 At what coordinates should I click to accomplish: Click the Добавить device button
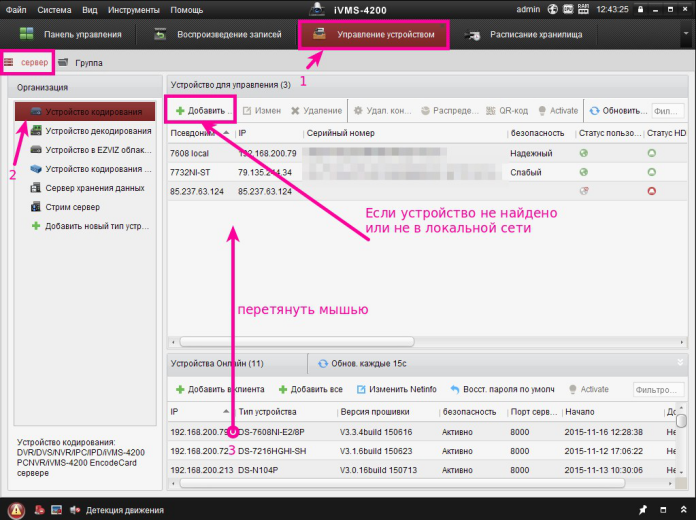201,110
